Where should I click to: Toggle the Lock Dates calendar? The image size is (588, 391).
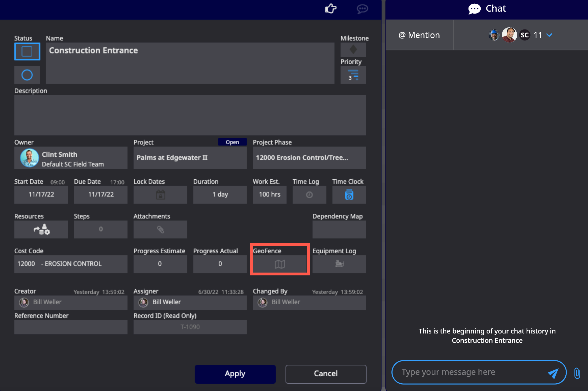160,195
